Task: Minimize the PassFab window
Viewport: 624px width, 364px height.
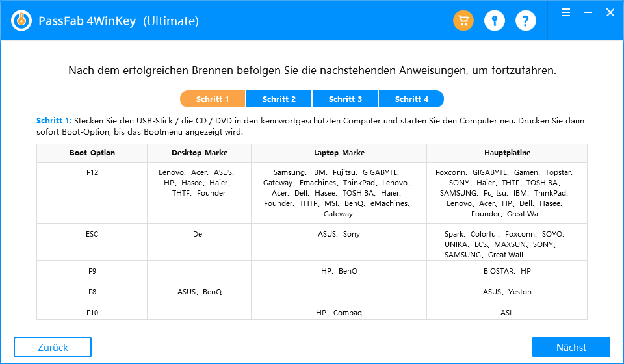Action: 588,12
